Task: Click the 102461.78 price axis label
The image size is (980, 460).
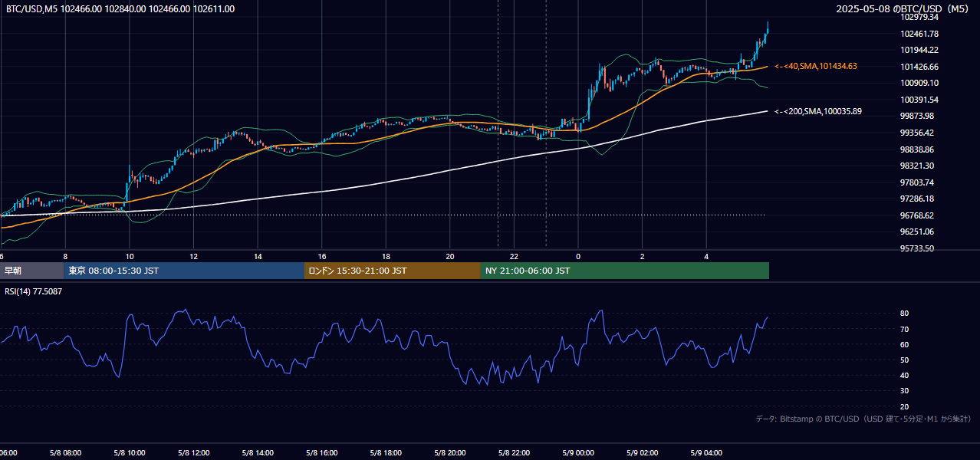Action: coord(919,34)
